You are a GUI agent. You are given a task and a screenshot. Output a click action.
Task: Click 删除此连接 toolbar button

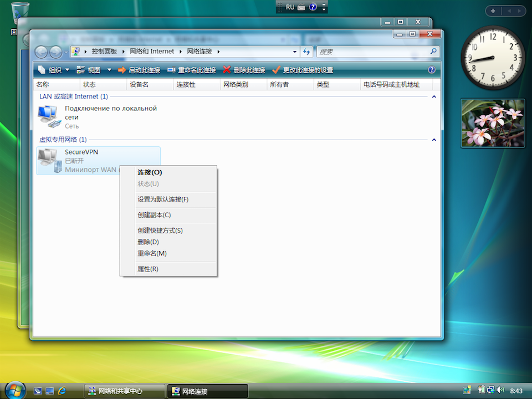coord(244,70)
